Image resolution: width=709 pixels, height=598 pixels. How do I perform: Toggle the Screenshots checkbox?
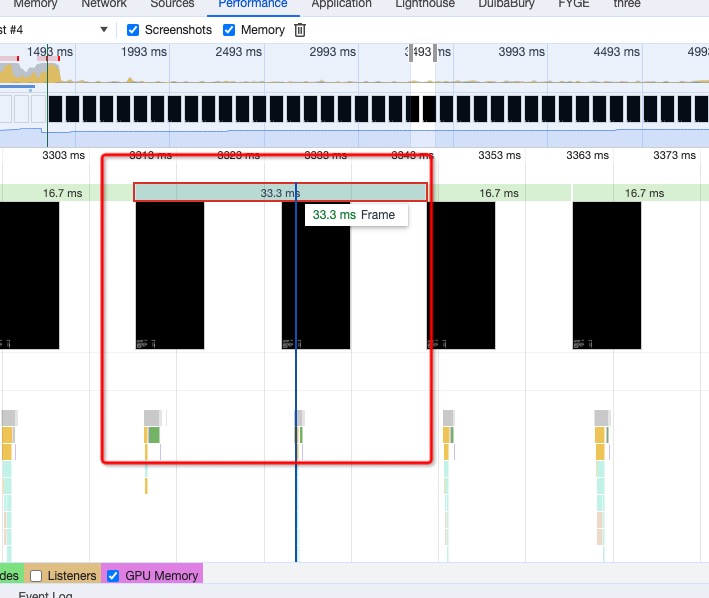tap(133, 30)
